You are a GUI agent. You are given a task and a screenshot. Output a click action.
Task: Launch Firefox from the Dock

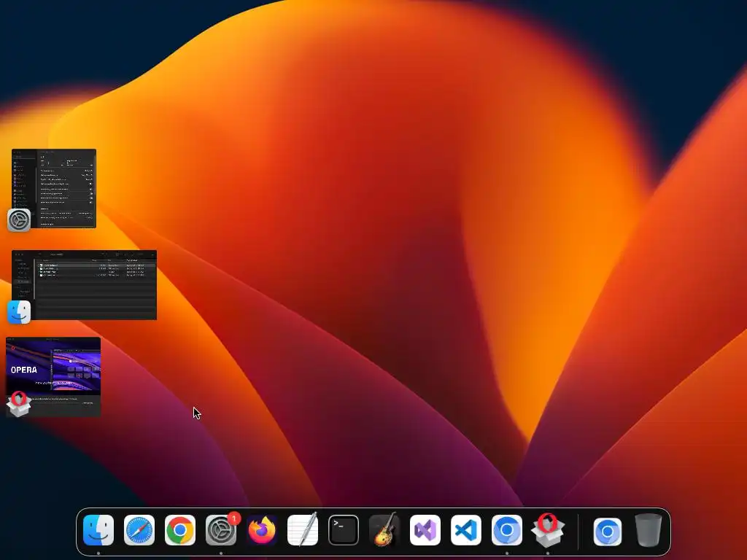click(x=262, y=530)
